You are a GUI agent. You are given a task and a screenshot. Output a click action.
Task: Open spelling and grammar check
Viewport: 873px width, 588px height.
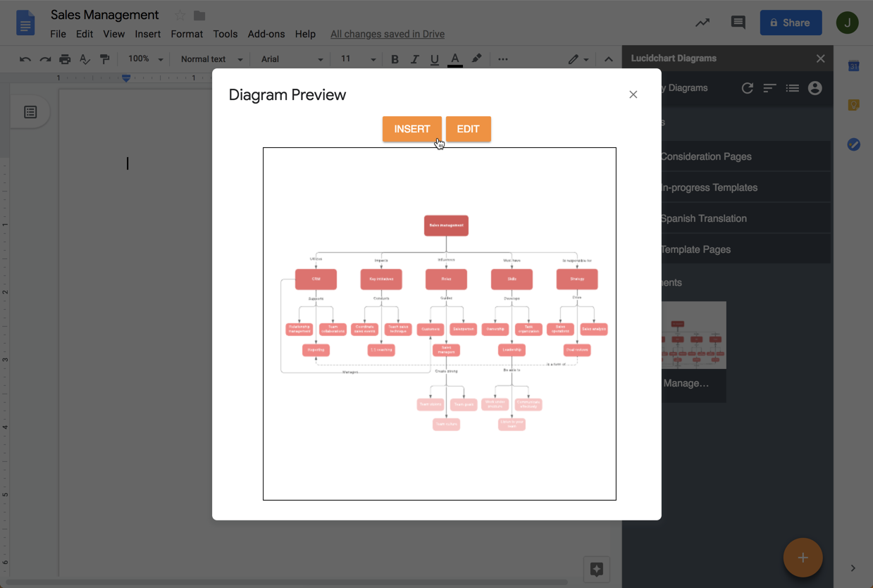[x=85, y=59]
